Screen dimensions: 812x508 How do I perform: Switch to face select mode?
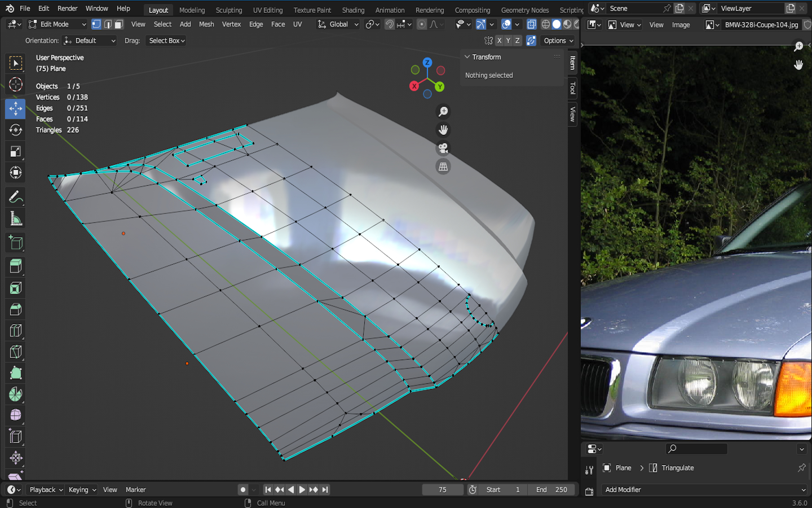click(118, 24)
